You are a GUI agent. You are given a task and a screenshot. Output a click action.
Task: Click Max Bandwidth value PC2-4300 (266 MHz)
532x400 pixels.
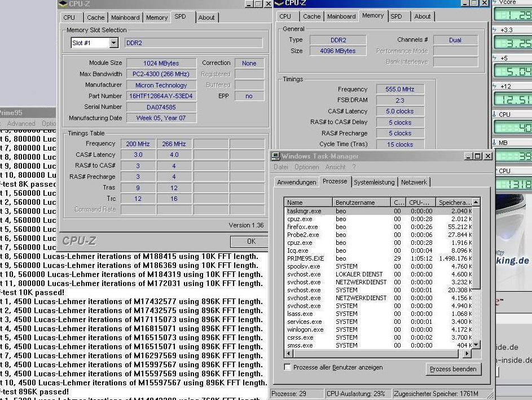161,74
